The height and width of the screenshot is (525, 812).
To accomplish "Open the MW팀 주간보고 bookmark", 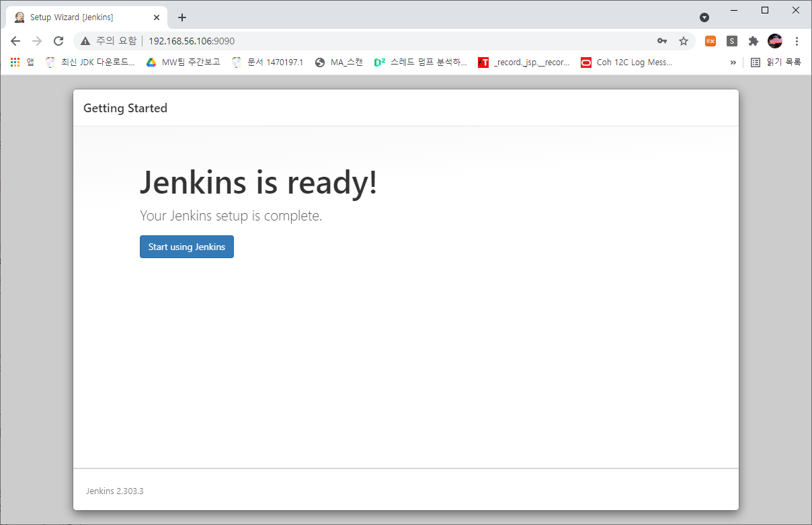I will pos(184,63).
